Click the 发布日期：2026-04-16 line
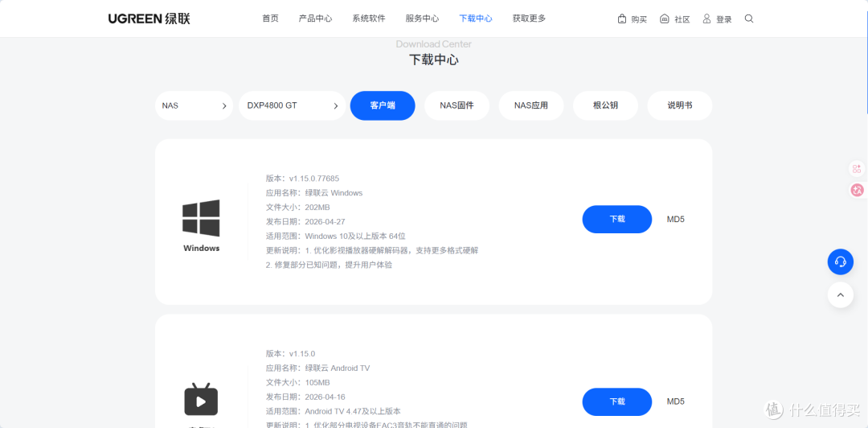 click(305, 397)
